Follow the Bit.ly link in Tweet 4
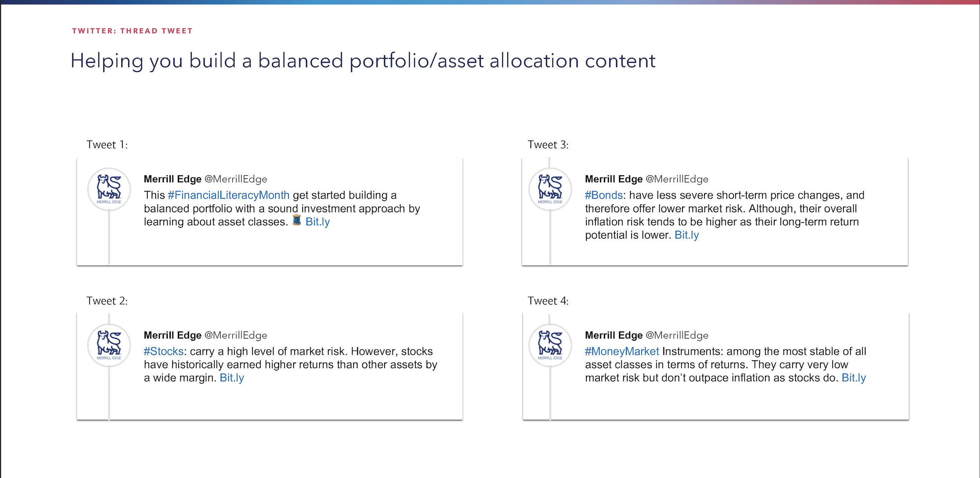Viewport: 980px width, 478px height. pyautogui.click(x=854, y=378)
